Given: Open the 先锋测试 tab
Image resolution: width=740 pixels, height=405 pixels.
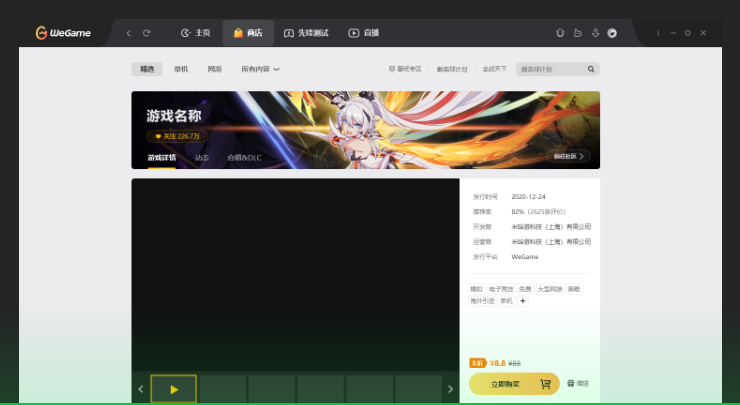Looking at the screenshot, I should coord(306,33).
